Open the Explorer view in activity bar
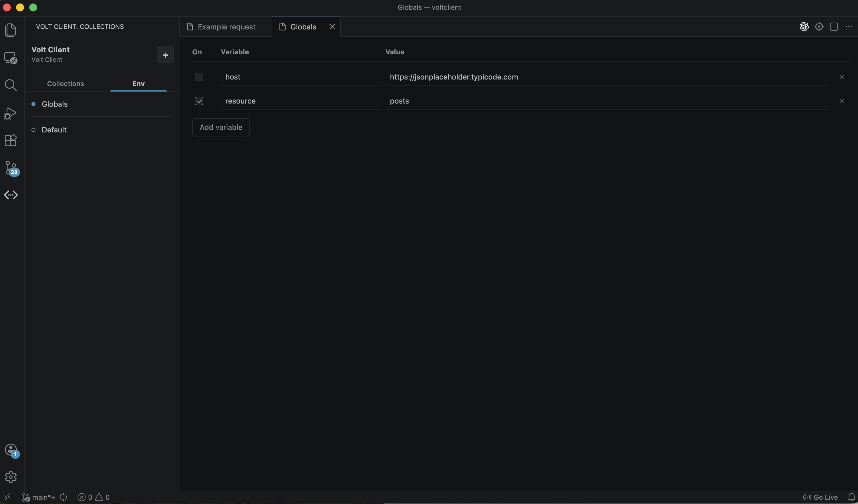The height and width of the screenshot is (504, 858). click(11, 30)
